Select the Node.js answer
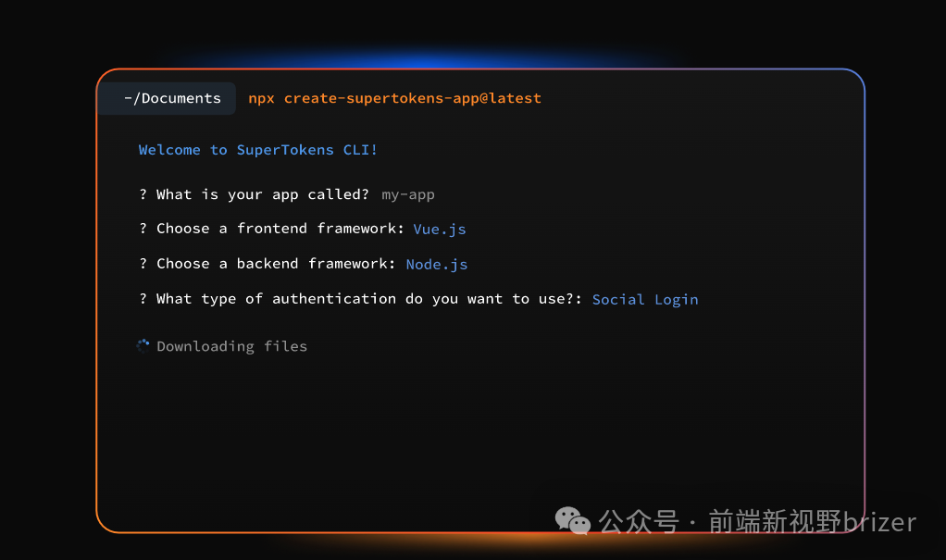 437,265
